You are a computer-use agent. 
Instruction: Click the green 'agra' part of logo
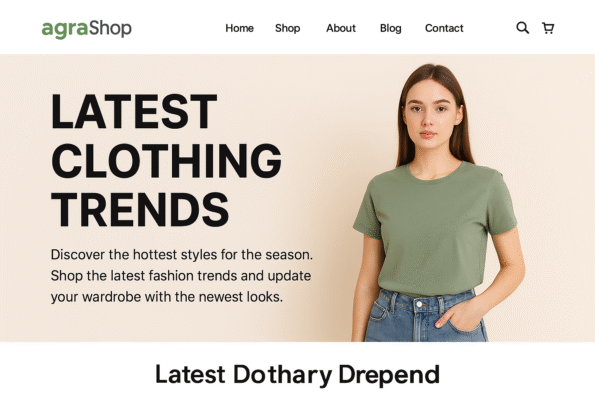click(x=65, y=30)
